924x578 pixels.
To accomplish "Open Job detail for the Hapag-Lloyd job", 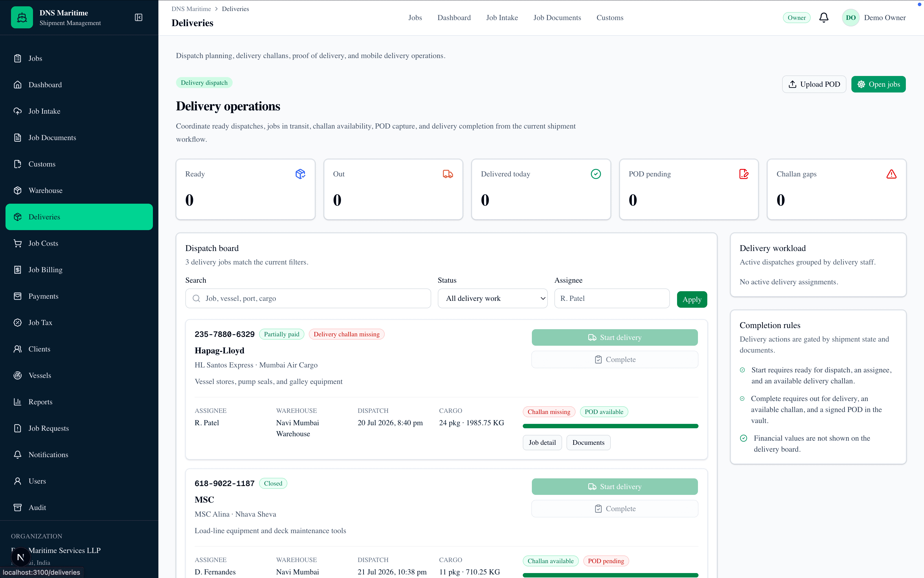I will click(x=542, y=443).
